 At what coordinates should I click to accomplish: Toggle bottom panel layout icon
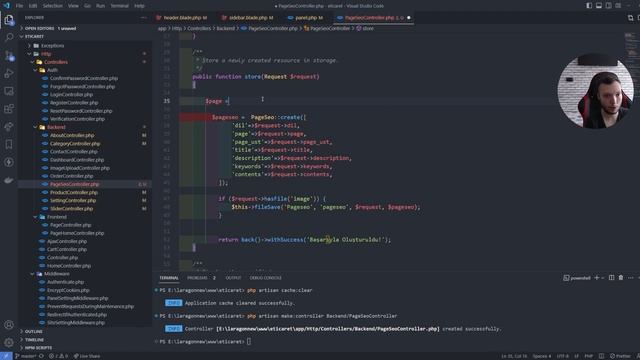coord(599,6)
